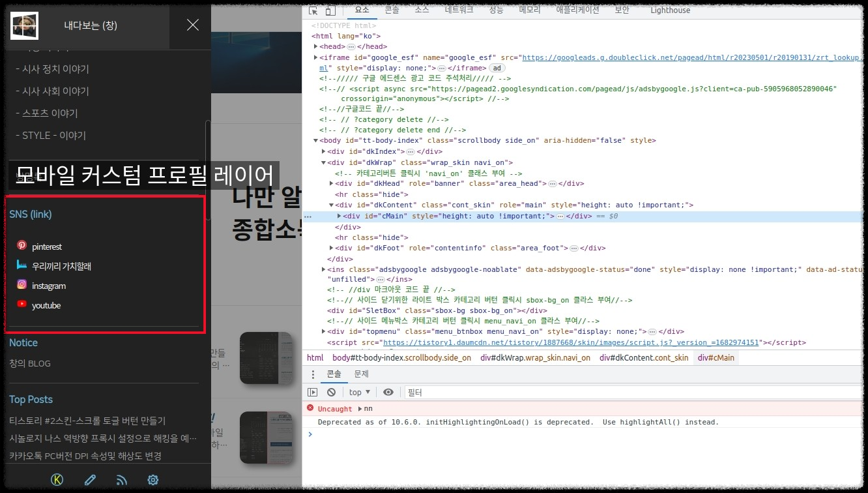The height and width of the screenshot is (493, 868).
Task: Click the YouTube logo icon
Action: [22, 304]
